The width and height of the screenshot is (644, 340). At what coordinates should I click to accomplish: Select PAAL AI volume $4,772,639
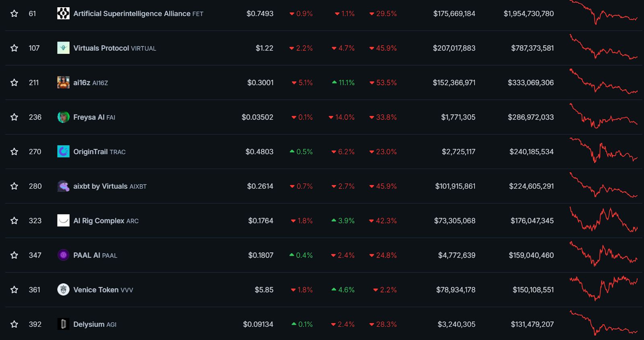pyautogui.click(x=457, y=255)
